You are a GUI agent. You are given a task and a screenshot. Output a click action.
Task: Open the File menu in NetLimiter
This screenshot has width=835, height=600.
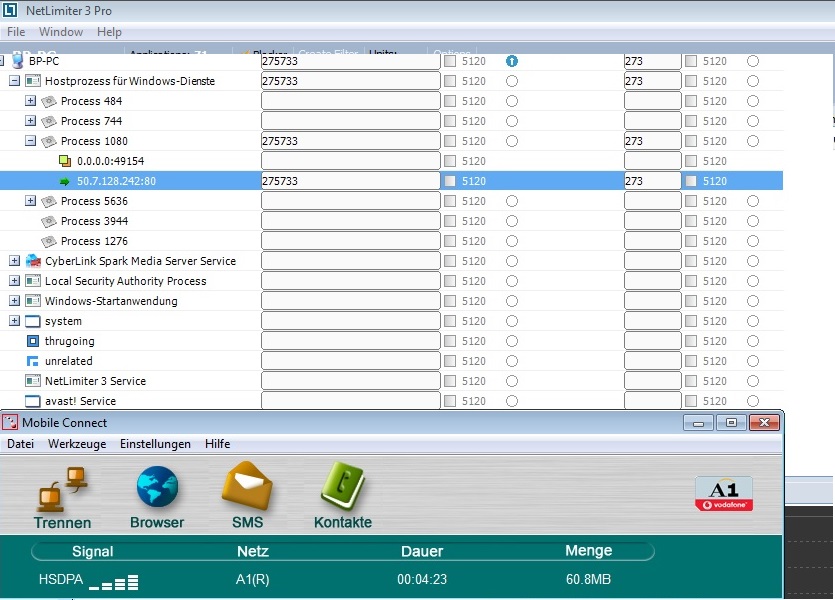coord(16,32)
